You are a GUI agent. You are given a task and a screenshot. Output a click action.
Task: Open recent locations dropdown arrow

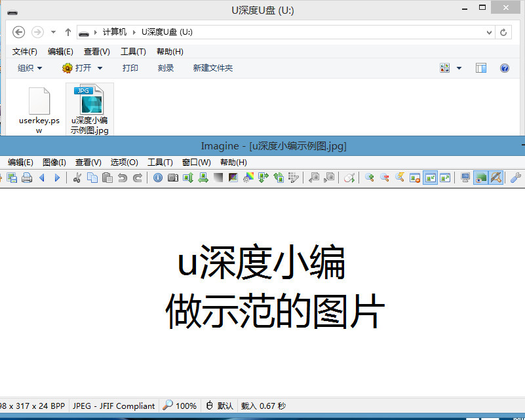coord(53,32)
